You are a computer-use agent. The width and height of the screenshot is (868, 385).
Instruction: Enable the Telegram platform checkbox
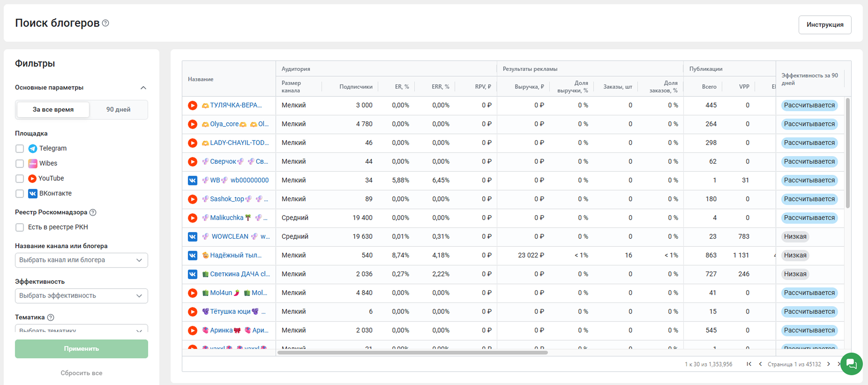tap(19, 148)
